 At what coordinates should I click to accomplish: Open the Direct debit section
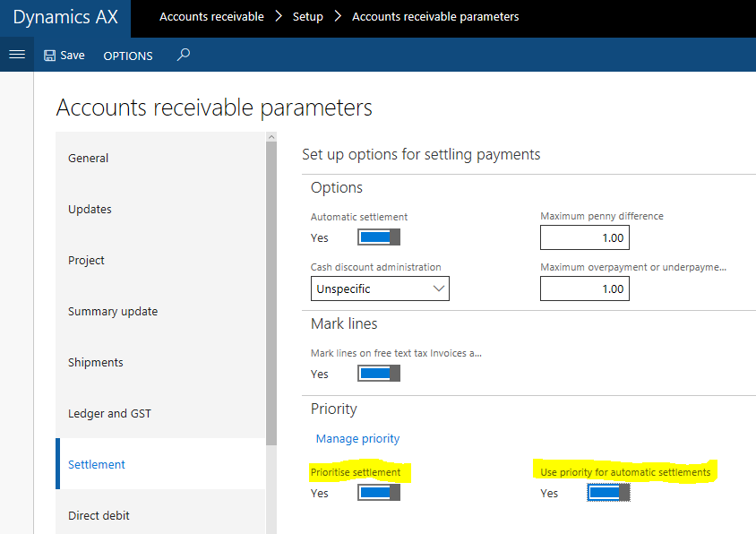99,515
